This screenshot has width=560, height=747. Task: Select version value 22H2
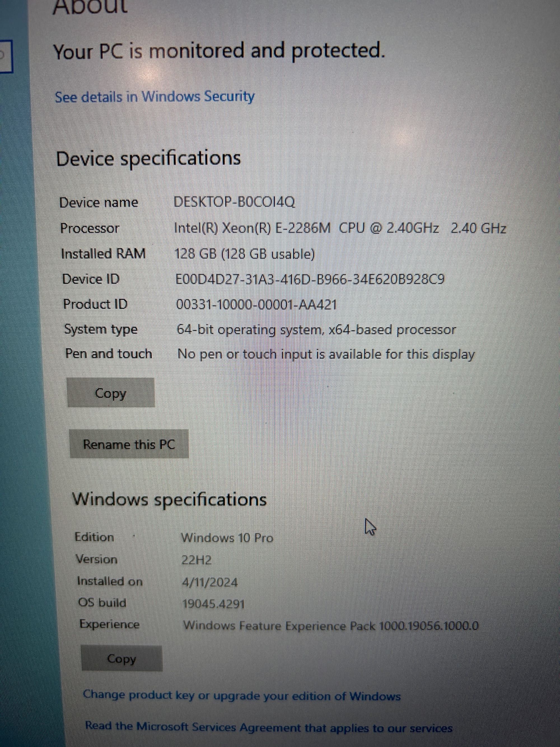(x=197, y=560)
